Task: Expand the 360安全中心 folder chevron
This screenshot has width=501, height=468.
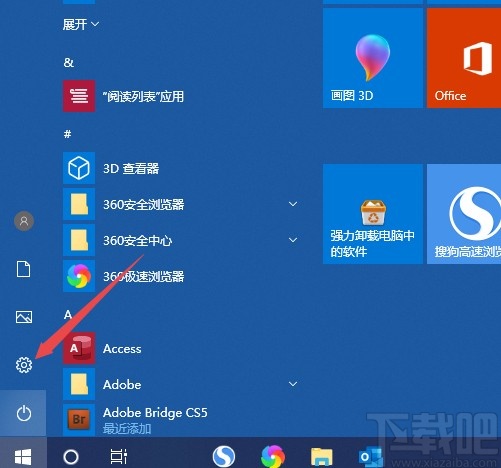Action: point(293,240)
